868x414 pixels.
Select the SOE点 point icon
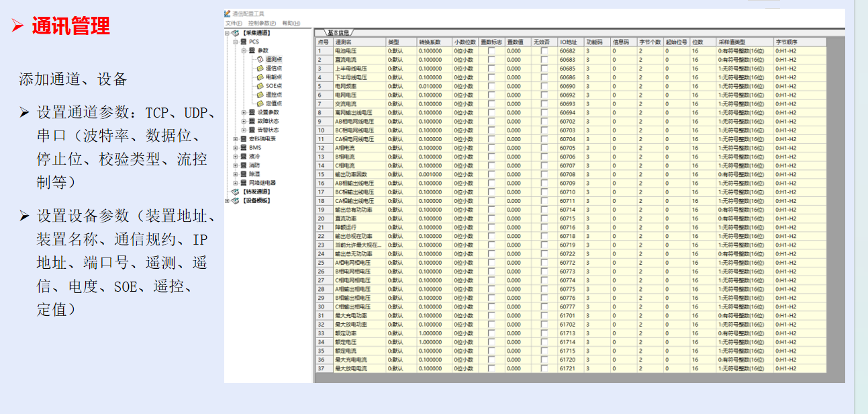click(x=260, y=85)
